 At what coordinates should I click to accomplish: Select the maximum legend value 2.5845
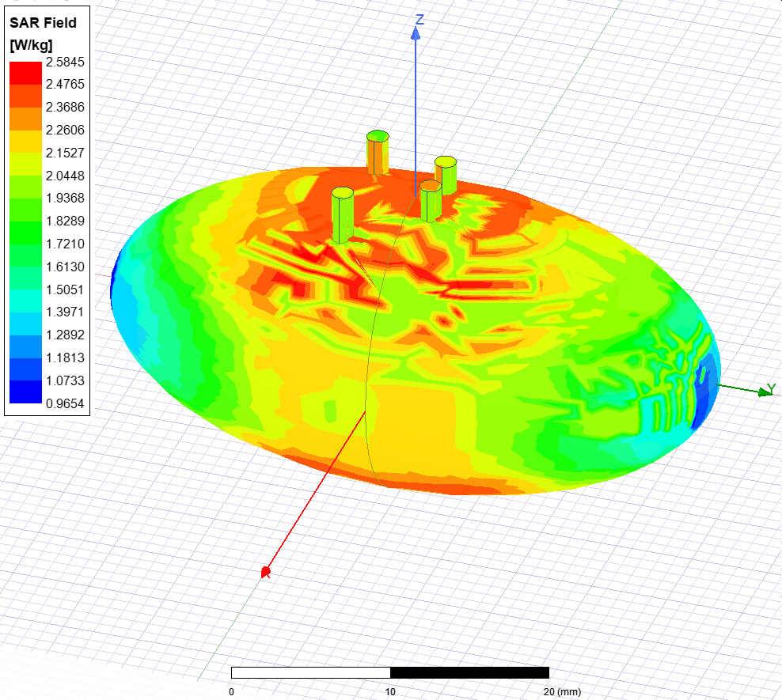click(x=65, y=62)
